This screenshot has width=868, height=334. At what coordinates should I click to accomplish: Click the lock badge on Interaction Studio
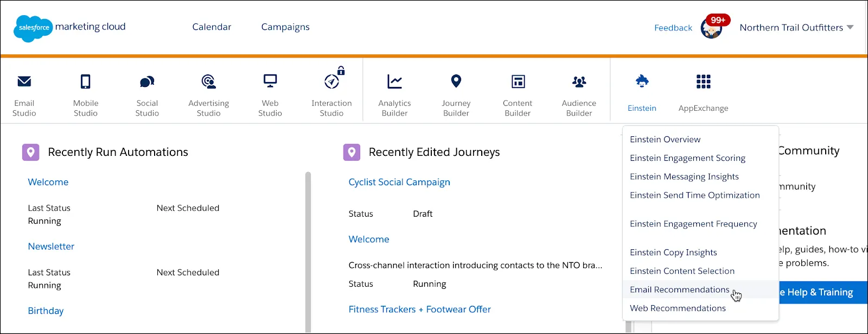[x=341, y=71]
